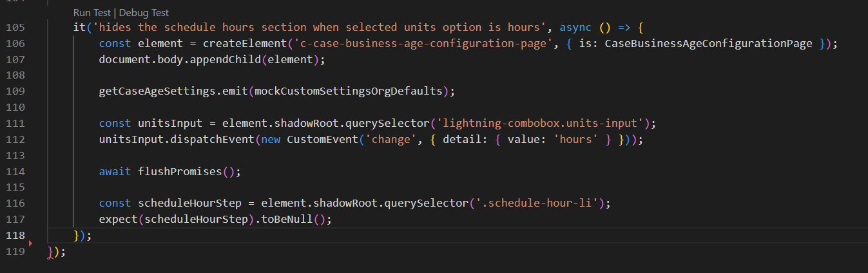Select line number 111 in the gutter
Image resolution: width=868 pixels, height=273 pixels.
tap(15, 124)
